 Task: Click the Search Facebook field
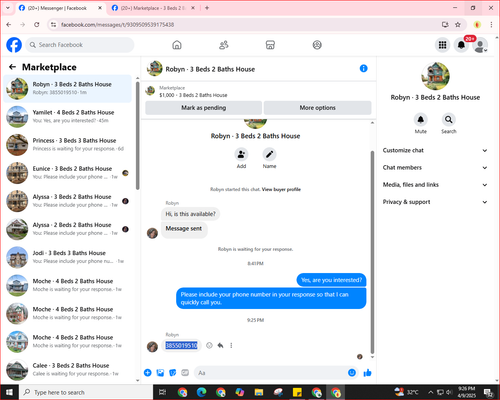[x=80, y=45]
